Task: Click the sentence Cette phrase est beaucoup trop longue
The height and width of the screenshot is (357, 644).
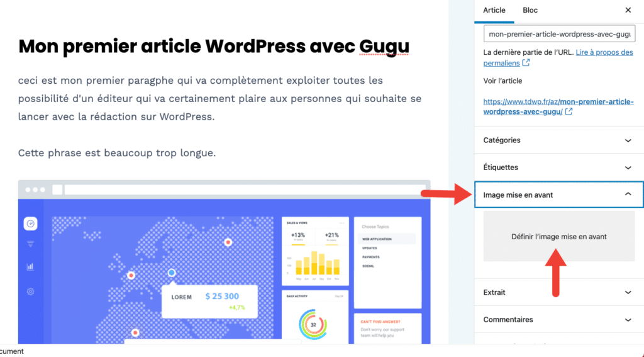Action: (116, 153)
